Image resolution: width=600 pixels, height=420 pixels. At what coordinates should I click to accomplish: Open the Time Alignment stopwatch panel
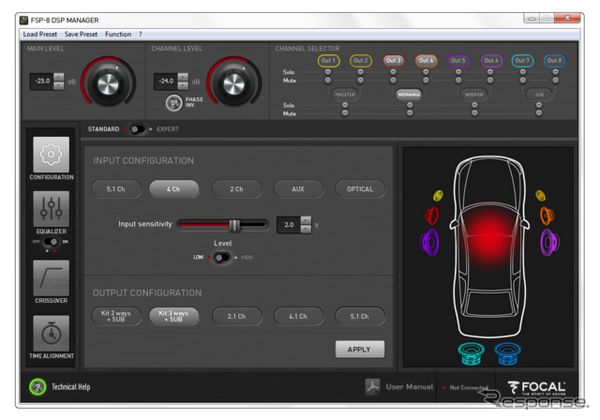pos(51,333)
